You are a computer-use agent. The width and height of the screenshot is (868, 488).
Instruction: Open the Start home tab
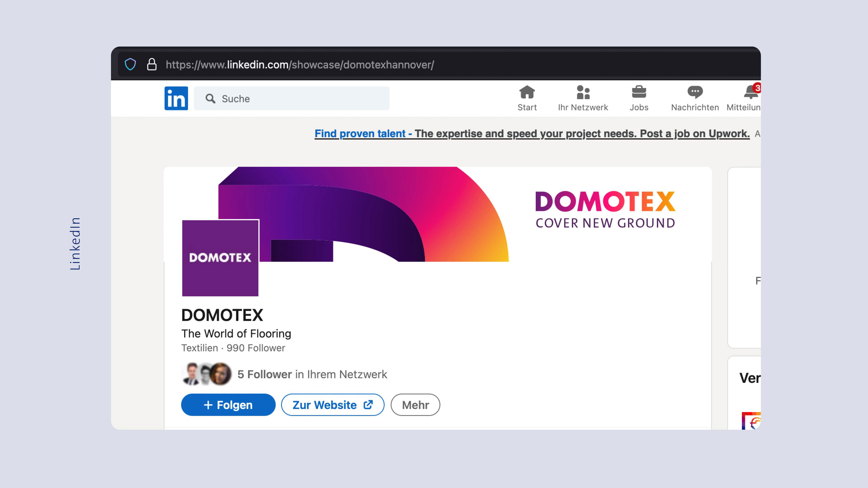[x=527, y=98]
